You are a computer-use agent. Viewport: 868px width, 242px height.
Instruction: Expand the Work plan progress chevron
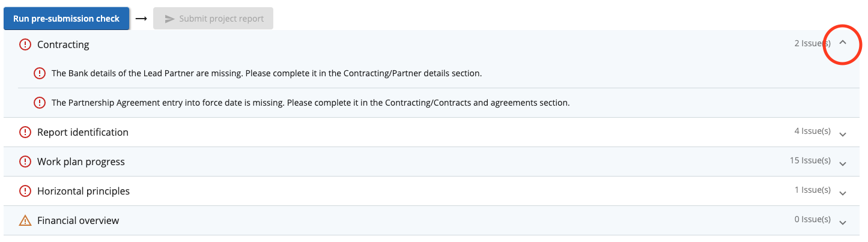coord(842,163)
